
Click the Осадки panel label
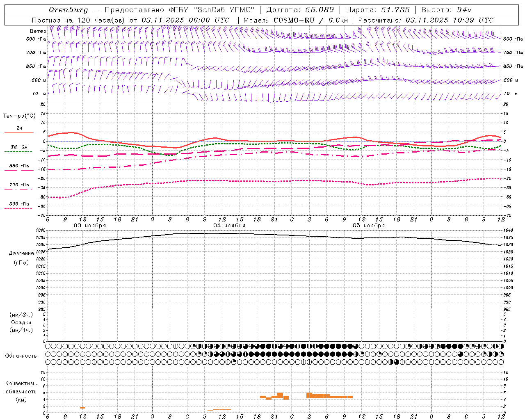pyautogui.click(x=21, y=322)
